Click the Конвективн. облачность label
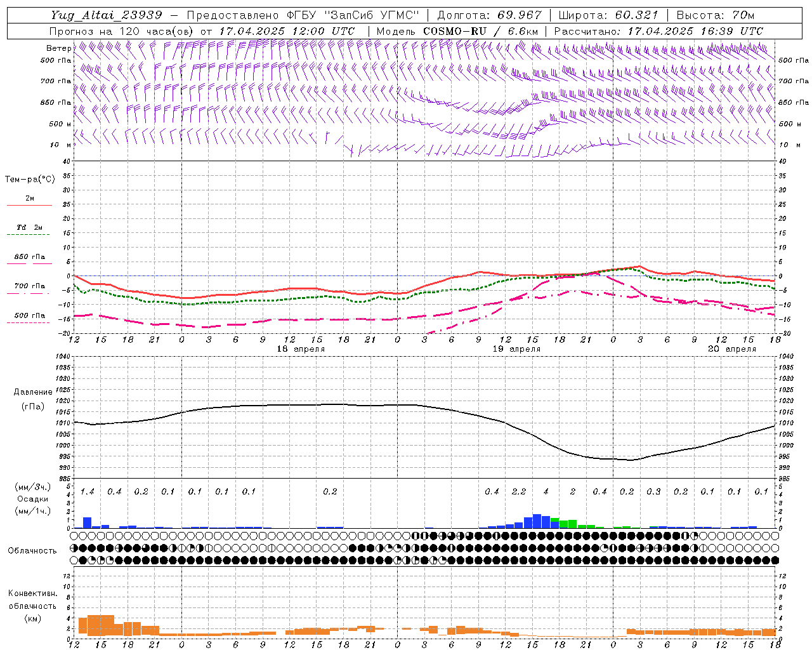 pos(32,600)
